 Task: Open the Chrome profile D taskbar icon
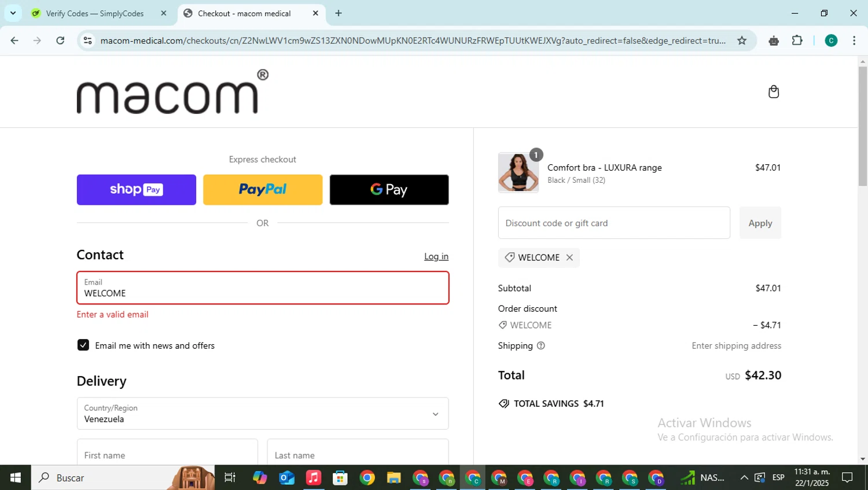click(656, 478)
